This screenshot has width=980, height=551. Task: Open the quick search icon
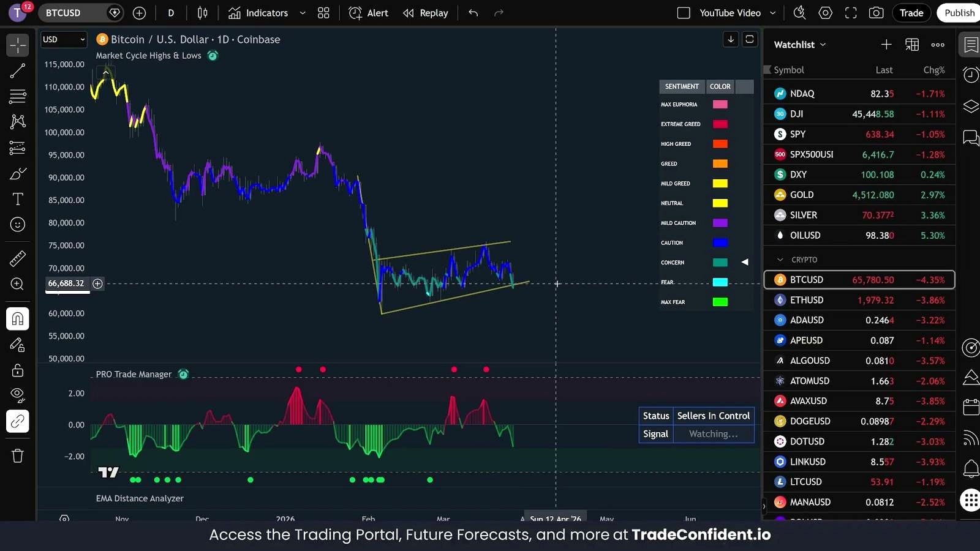click(x=799, y=13)
